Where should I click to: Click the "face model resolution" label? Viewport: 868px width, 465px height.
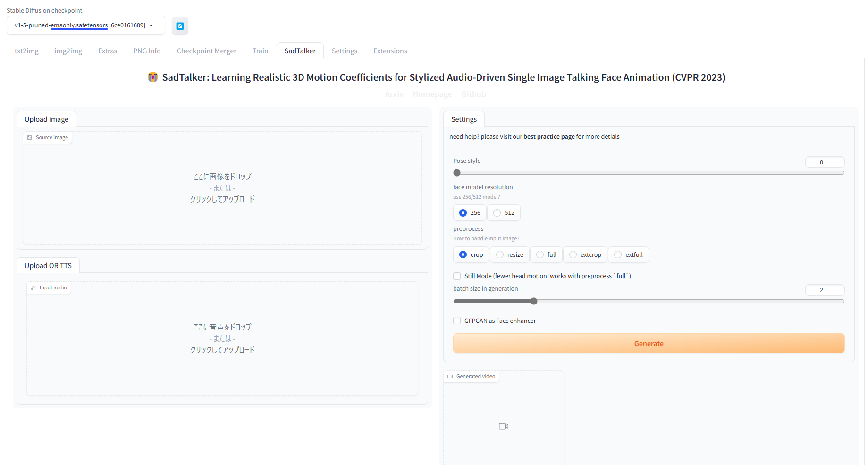(x=483, y=187)
